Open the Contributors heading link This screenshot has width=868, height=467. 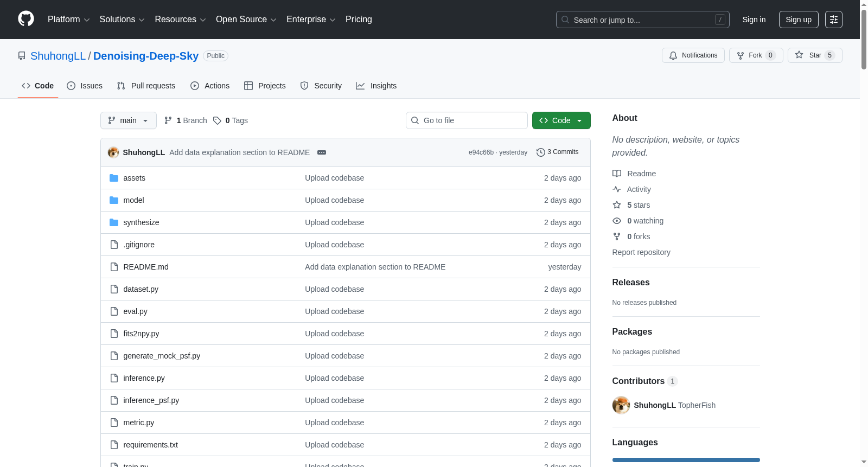645,381
